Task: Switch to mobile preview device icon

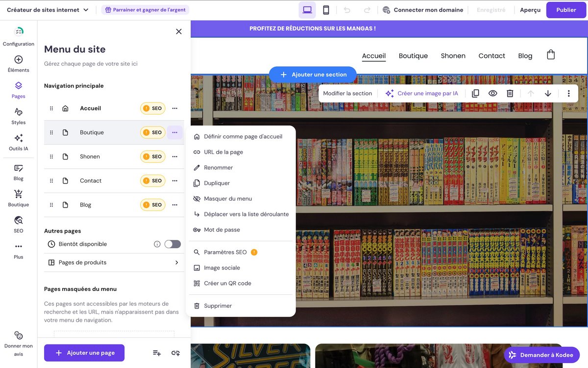Action: (x=326, y=10)
